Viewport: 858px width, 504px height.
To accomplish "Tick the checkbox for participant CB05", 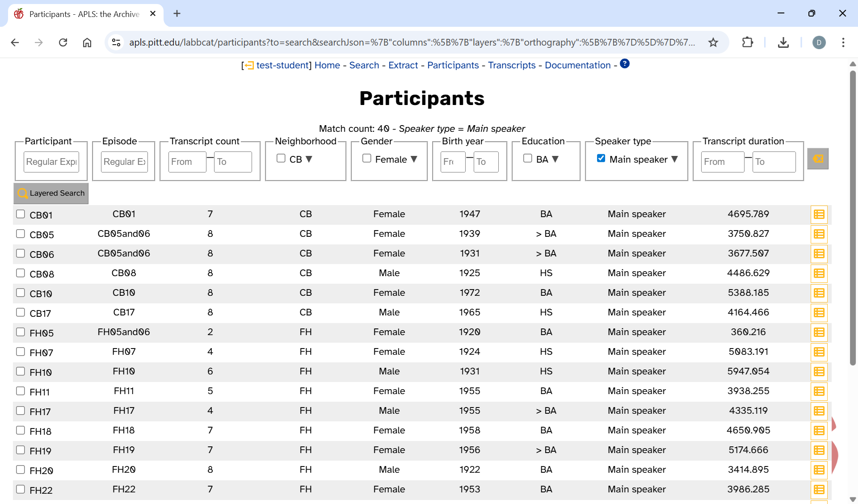I will (x=21, y=234).
